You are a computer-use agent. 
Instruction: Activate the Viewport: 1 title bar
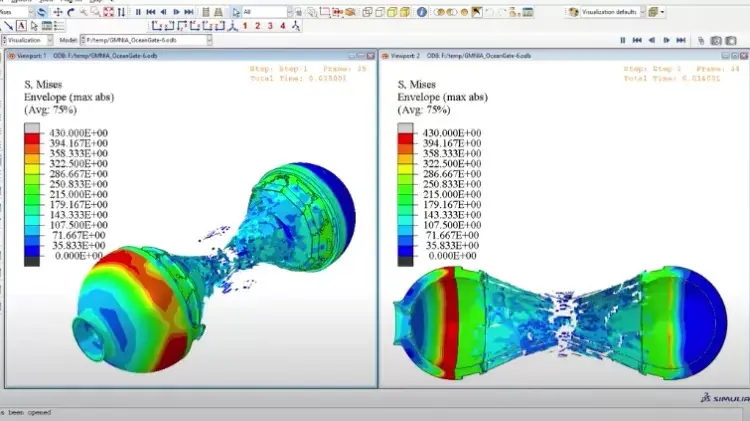(x=191, y=56)
